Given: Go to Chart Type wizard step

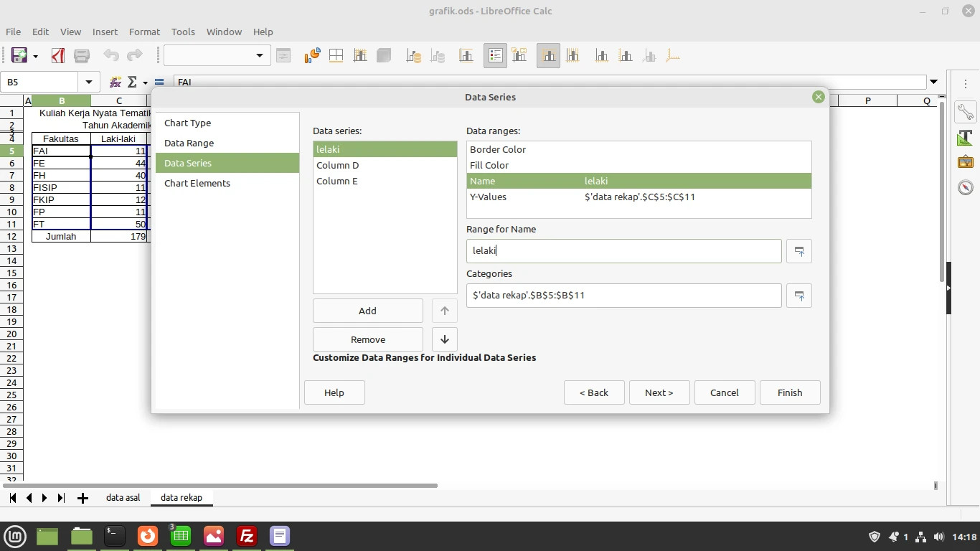Looking at the screenshot, I should click(227, 123).
